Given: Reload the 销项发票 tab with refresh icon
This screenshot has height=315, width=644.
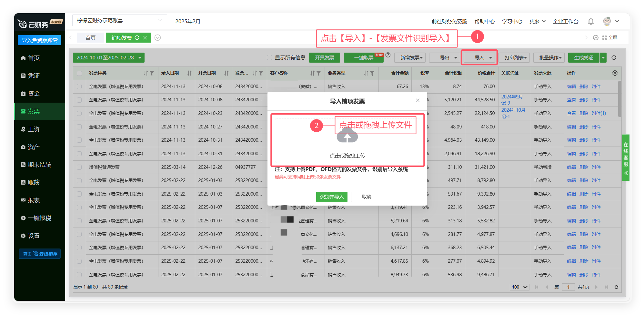Looking at the screenshot, I should pos(137,38).
